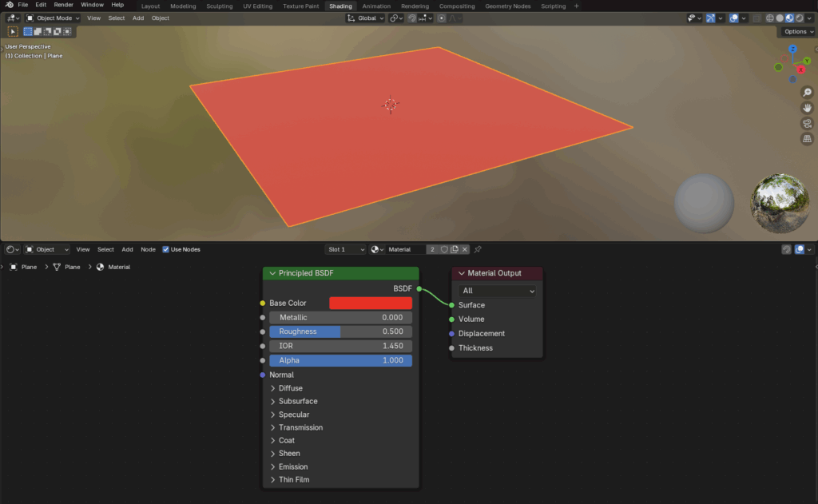Unlink the Material with the X icon
This screenshot has height=504, width=818.
(x=465, y=249)
